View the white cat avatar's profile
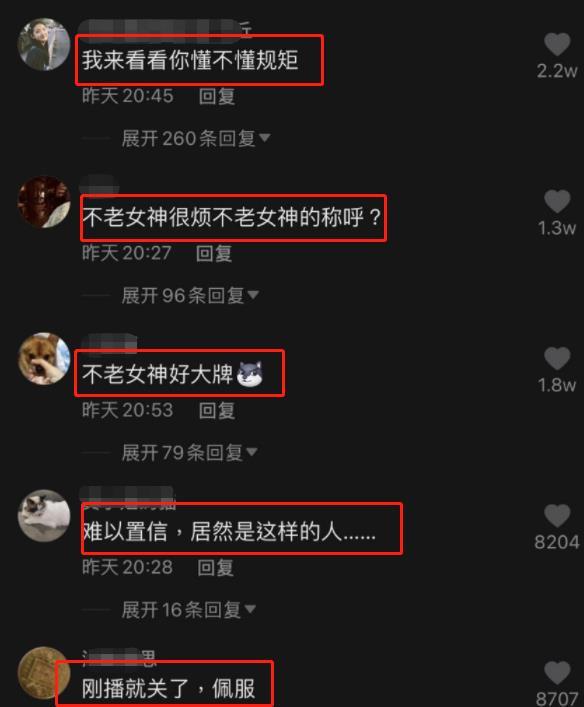 click(44, 515)
